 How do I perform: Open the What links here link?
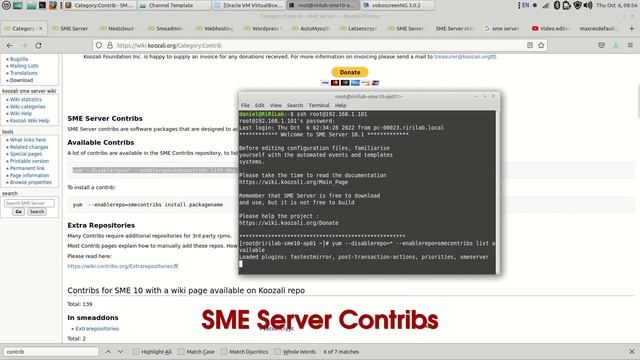point(28,140)
